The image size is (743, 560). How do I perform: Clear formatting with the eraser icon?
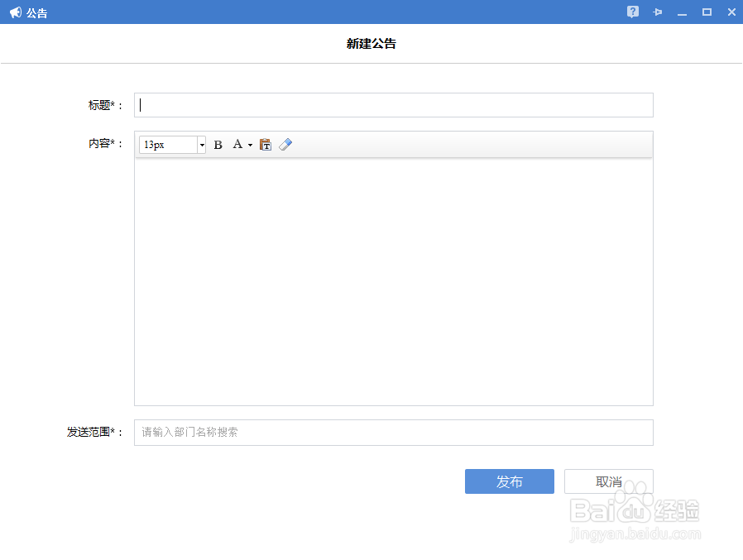click(285, 144)
